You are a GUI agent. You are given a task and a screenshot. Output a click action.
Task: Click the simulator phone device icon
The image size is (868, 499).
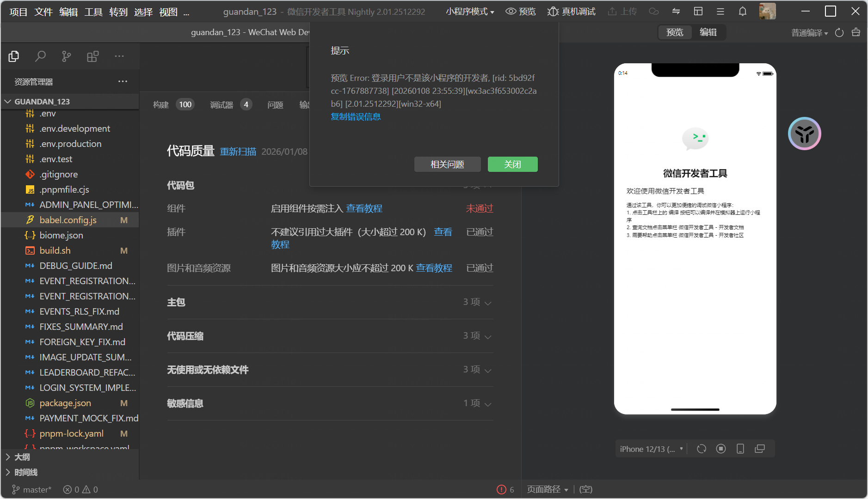pos(740,449)
